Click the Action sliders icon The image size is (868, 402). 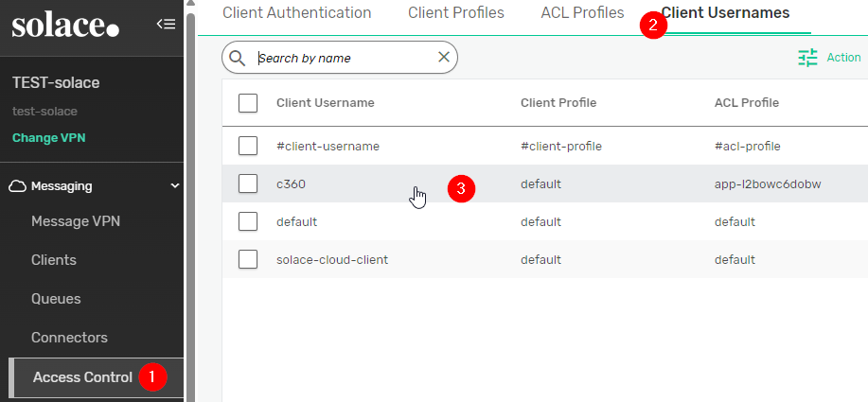807,58
